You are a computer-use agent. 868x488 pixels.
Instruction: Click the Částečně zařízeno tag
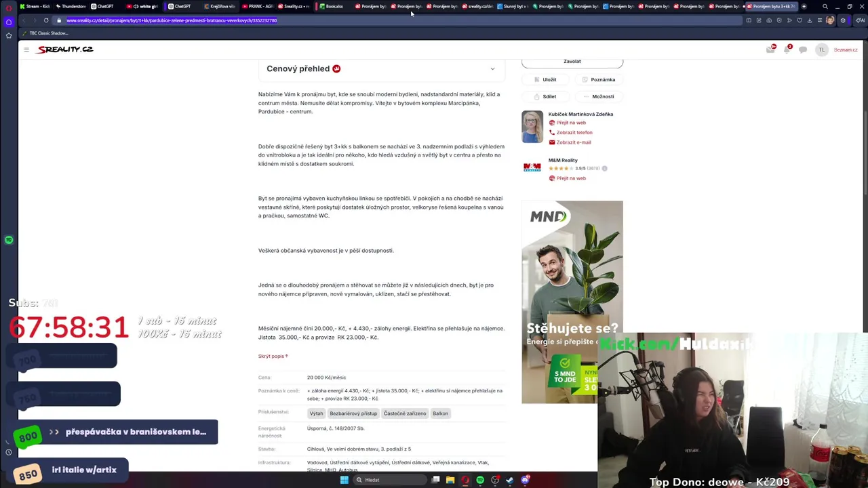pyautogui.click(x=405, y=413)
